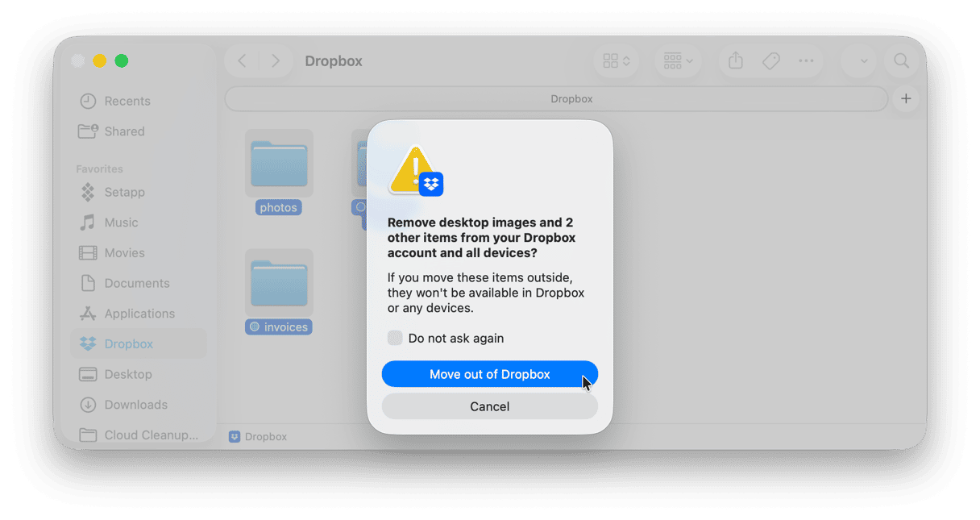Open Cloud Cleanup folder in sidebar
980x520 pixels.
click(139, 435)
